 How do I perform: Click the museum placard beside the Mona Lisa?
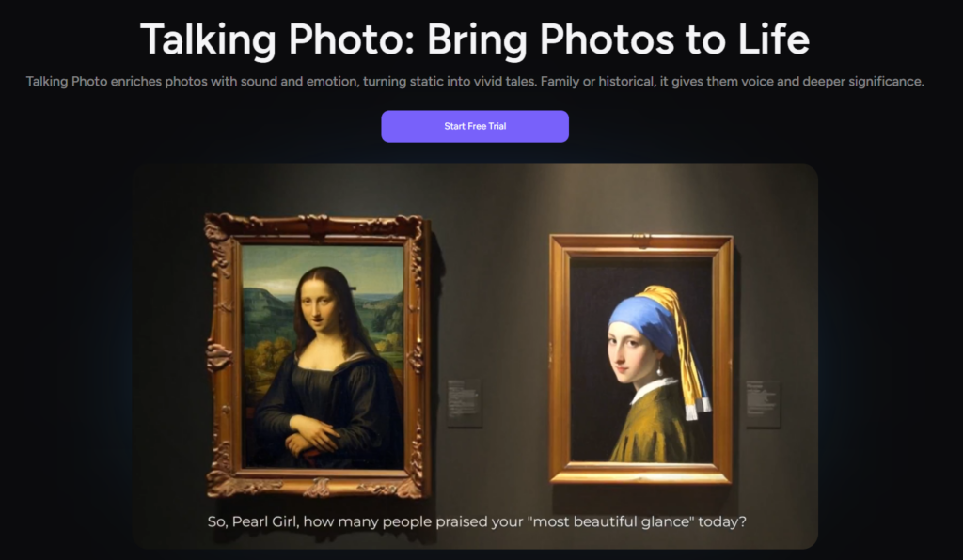(465, 404)
